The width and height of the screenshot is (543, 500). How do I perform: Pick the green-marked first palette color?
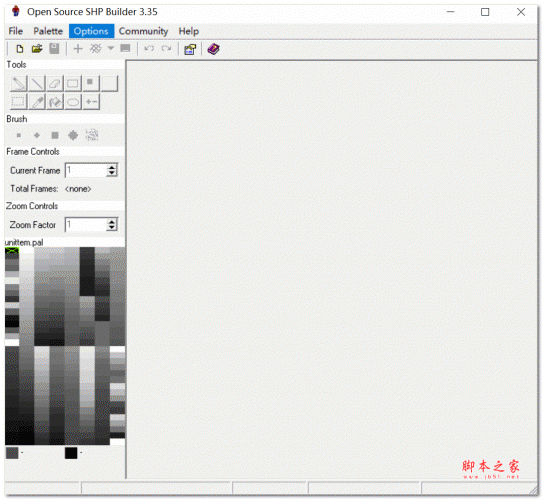[x=12, y=250]
